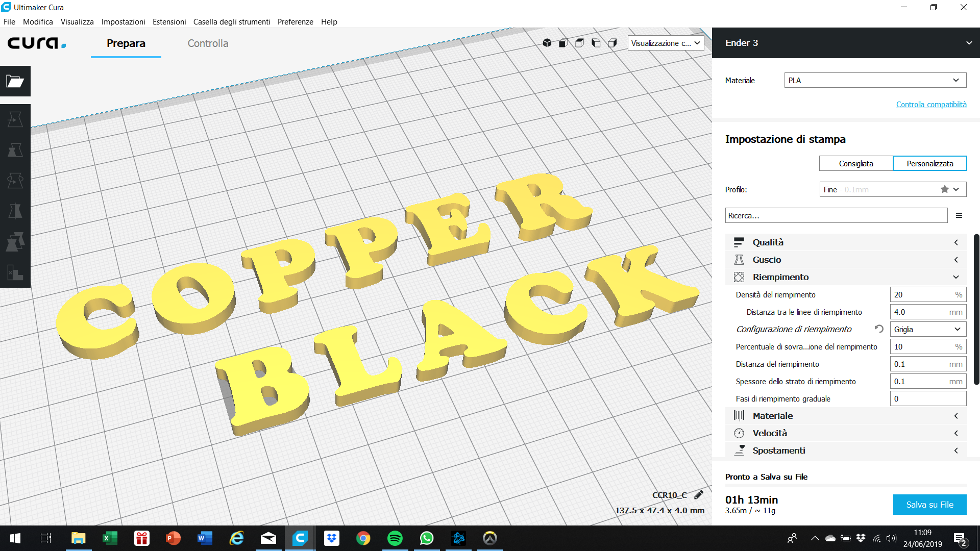980x551 pixels.
Task: Open the Materiale PLA dropdown
Action: 875,80
